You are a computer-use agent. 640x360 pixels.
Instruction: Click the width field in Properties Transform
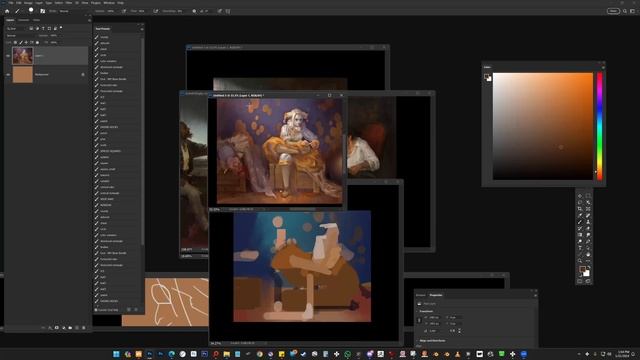(434, 317)
